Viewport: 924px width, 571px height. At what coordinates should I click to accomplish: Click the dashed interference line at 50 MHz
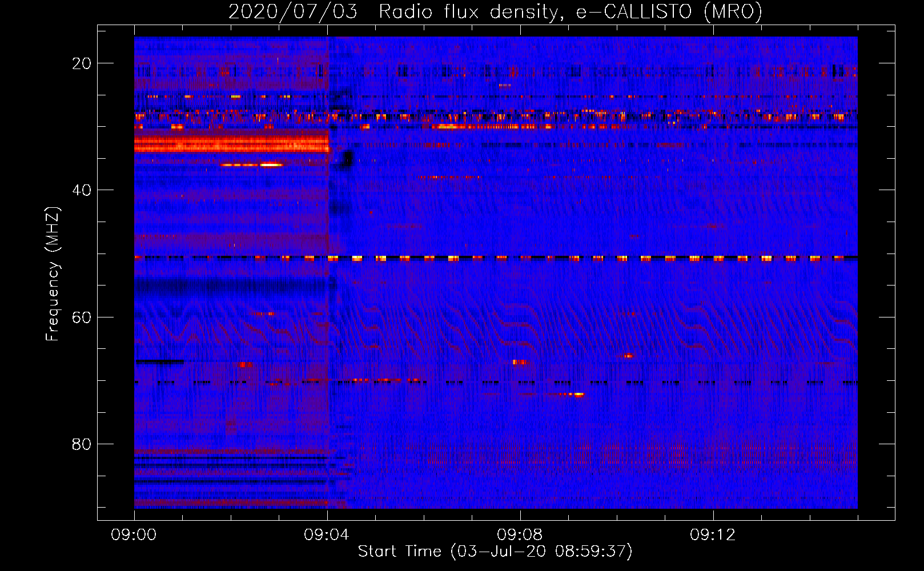496,258
